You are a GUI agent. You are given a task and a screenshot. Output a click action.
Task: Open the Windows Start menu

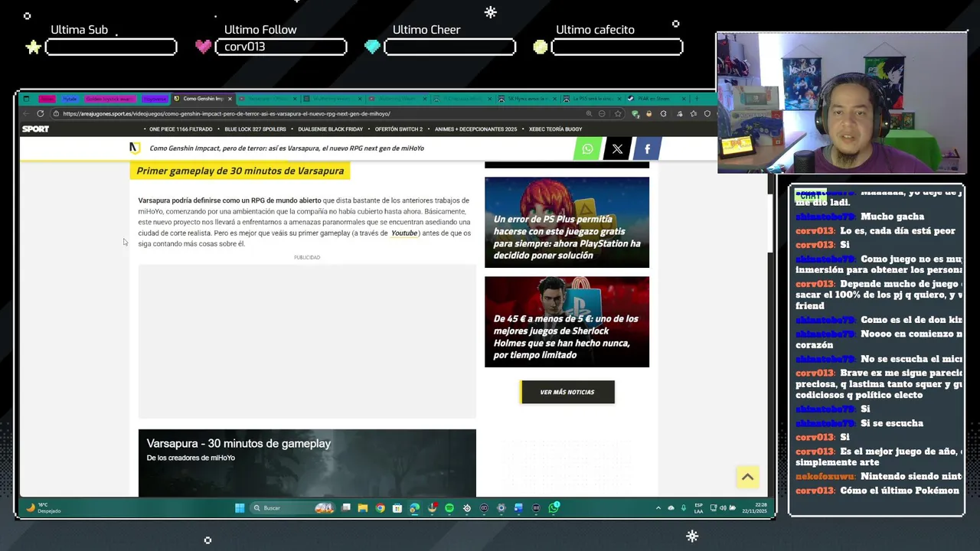(x=240, y=507)
